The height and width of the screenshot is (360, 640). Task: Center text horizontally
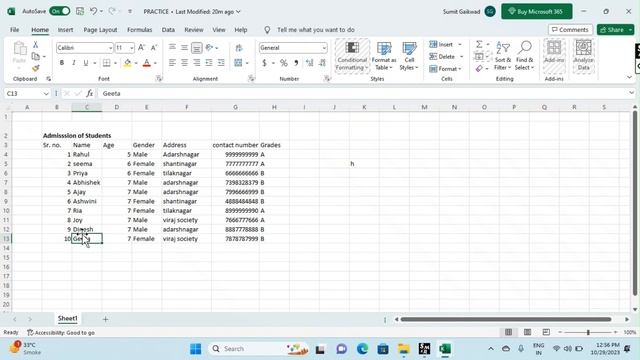184,63
